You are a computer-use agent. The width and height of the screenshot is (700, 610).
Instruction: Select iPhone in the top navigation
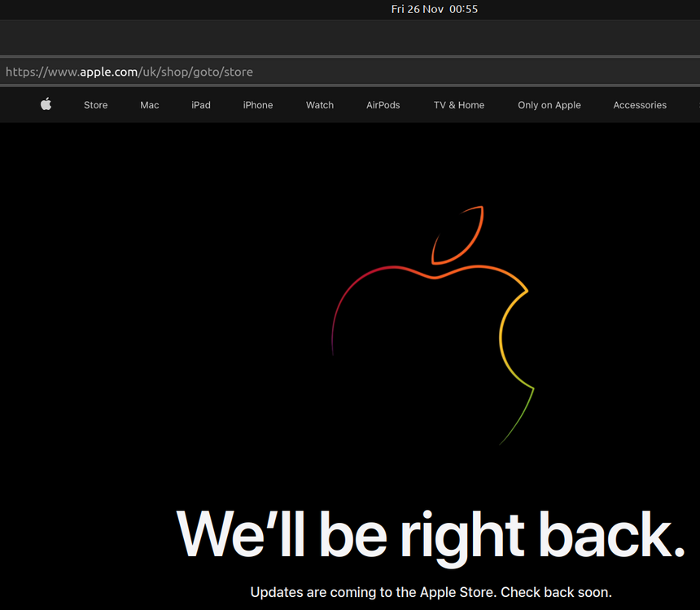click(x=258, y=105)
